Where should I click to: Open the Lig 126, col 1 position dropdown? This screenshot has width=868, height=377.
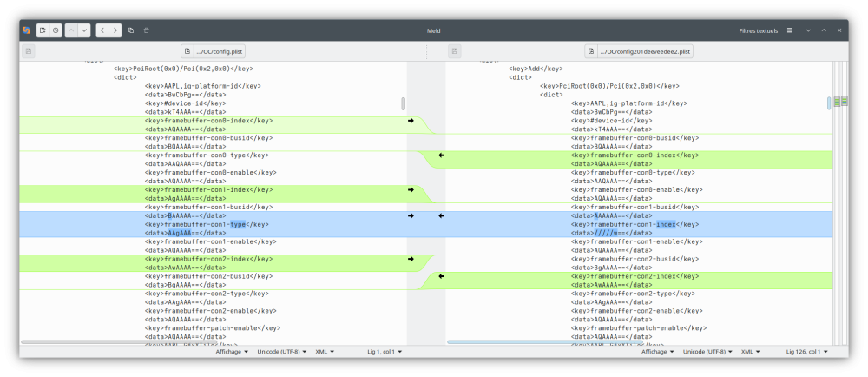tap(807, 352)
